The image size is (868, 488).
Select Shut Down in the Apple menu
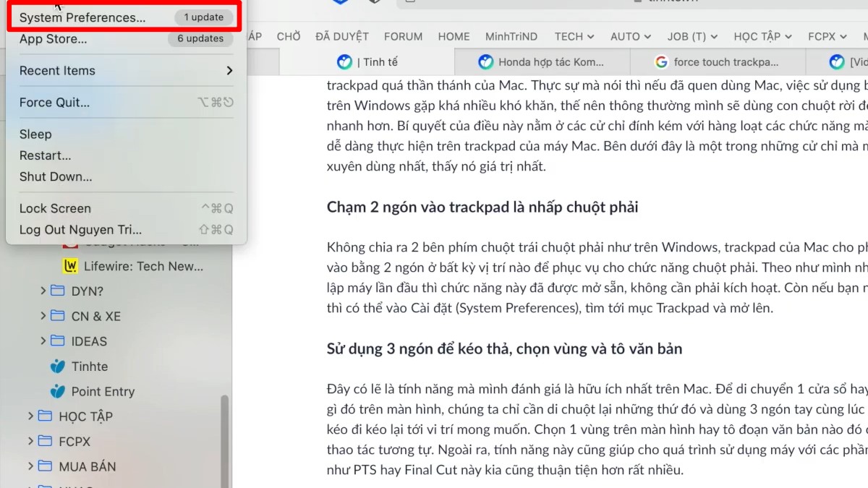coord(127,176)
